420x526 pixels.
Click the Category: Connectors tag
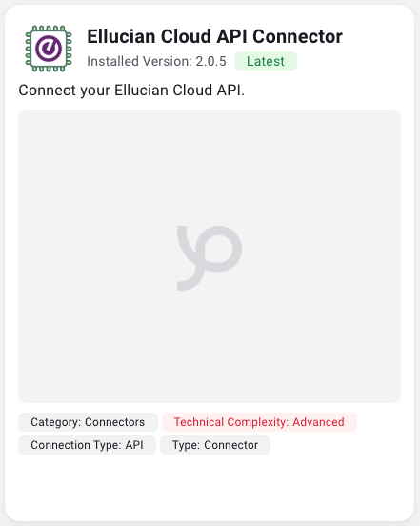(88, 422)
